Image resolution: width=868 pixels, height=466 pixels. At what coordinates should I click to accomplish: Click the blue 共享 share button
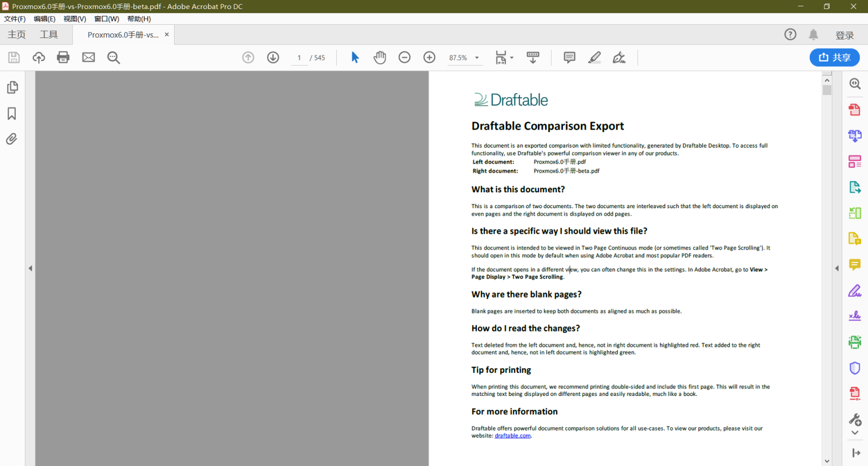pos(835,57)
